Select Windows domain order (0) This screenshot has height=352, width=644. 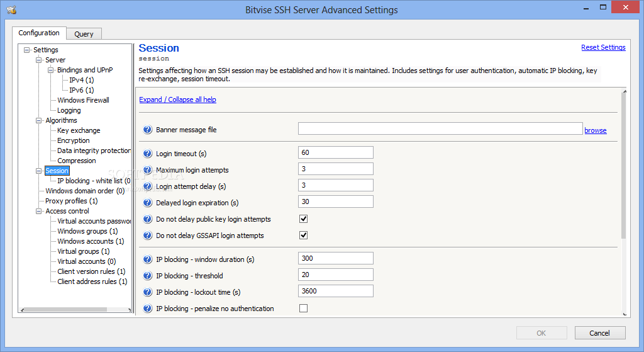click(x=85, y=191)
